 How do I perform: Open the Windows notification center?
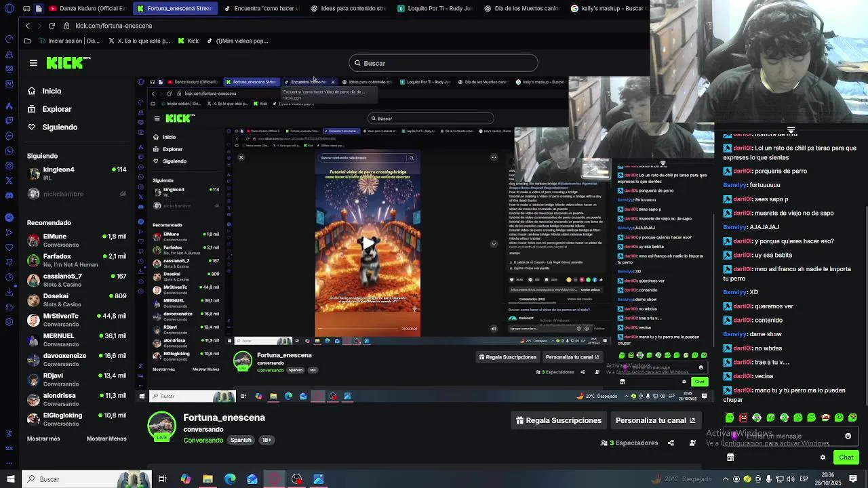coord(853,479)
